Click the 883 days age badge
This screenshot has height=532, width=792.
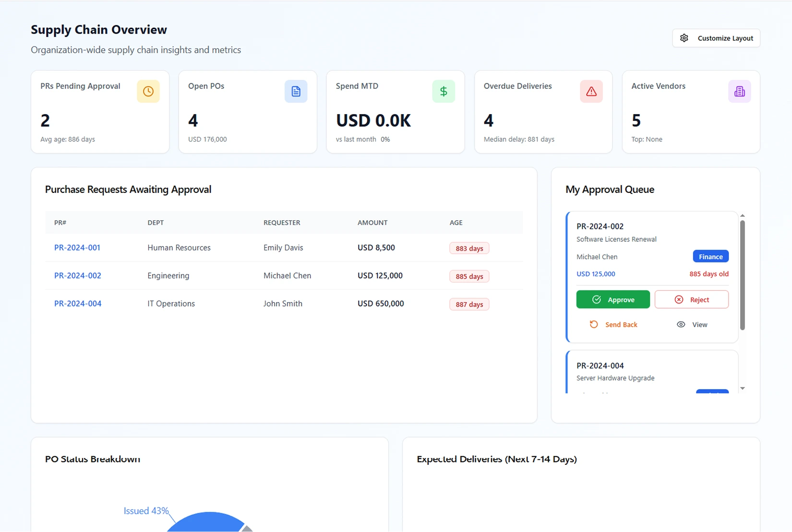(469, 248)
